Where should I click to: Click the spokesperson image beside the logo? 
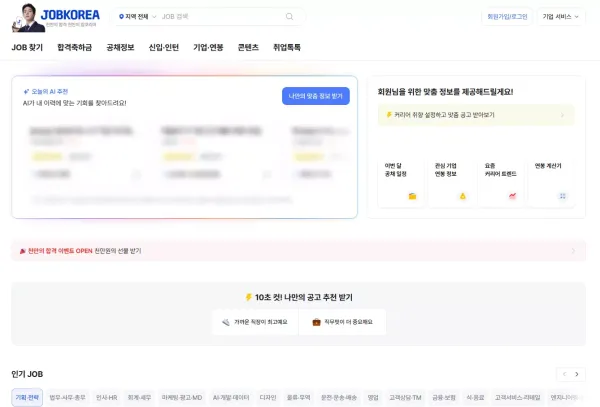[x=29, y=18]
